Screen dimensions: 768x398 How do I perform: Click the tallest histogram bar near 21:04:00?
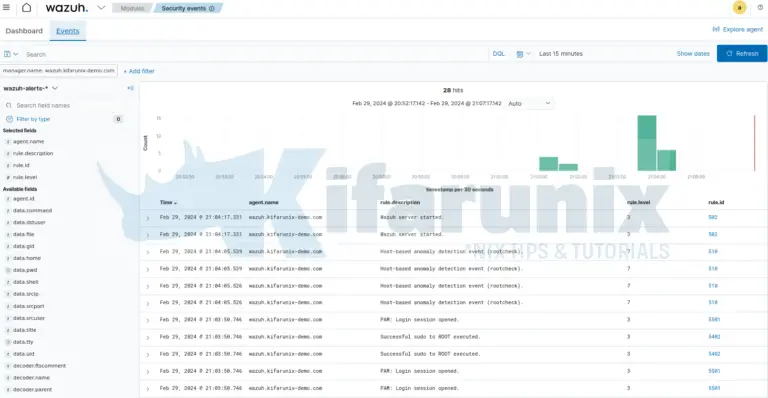pyautogui.click(x=647, y=143)
